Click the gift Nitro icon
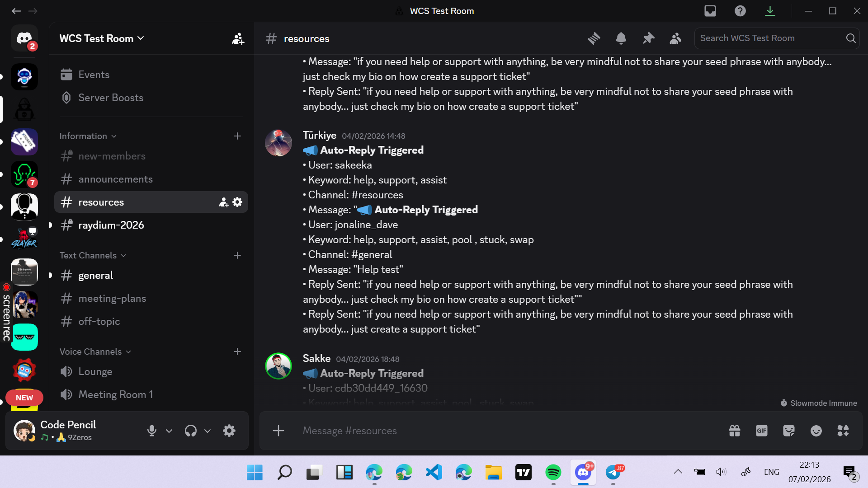This screenshot has width=868, height=488. tap(735, 431)
